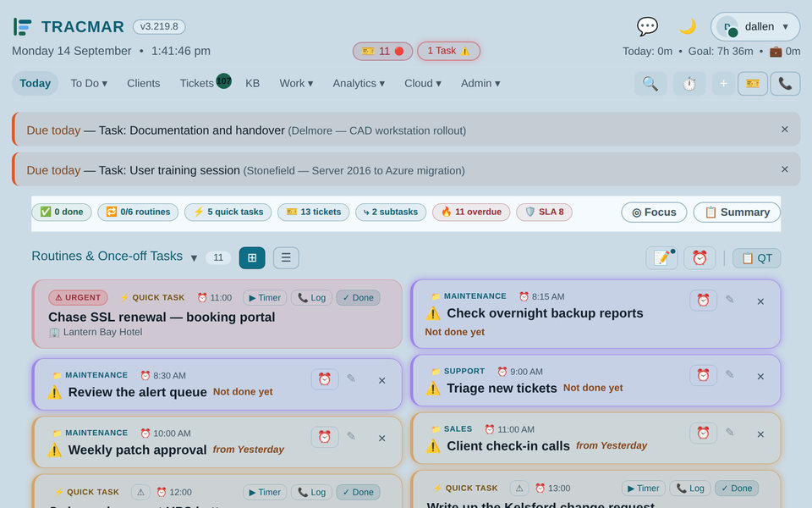Create ticket using toolbar ticket icon
812x508 pixels.
point(753,84)
